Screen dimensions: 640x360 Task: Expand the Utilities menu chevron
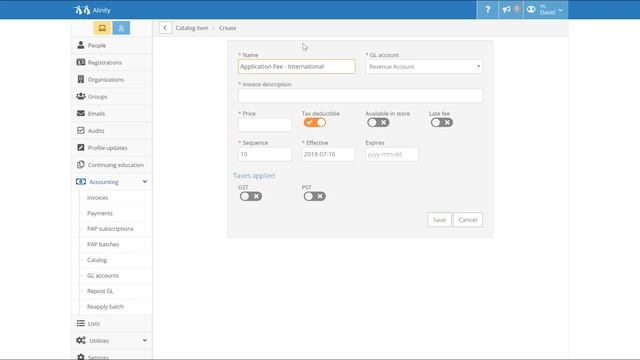click(145, 340)
